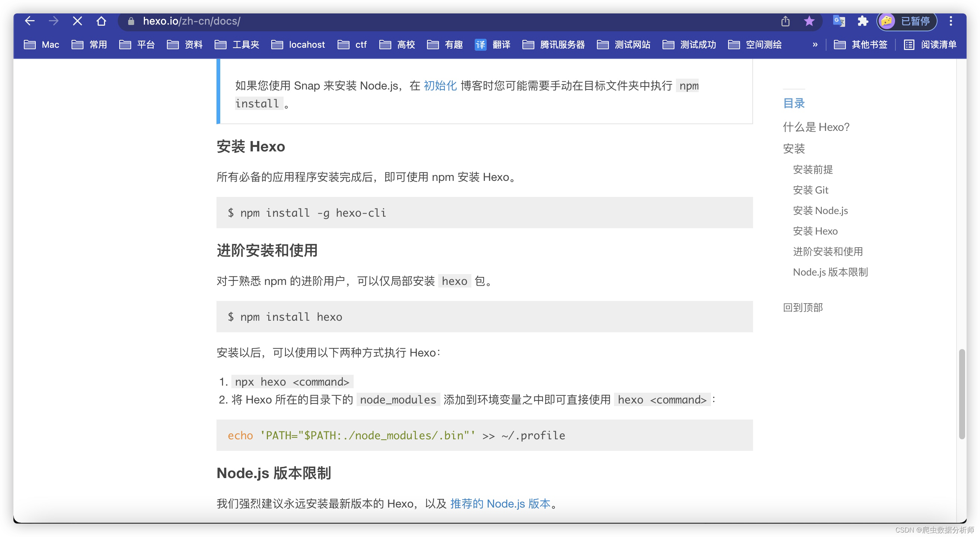
Task: Open the browser home page
Action: pyautogui.click(x=101, y=21)
